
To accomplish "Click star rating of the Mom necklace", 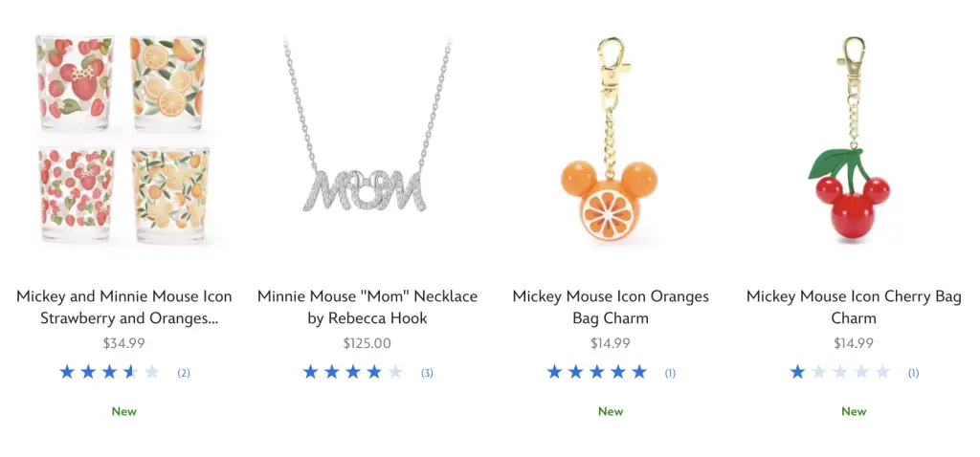I will (x=352, y=373).
